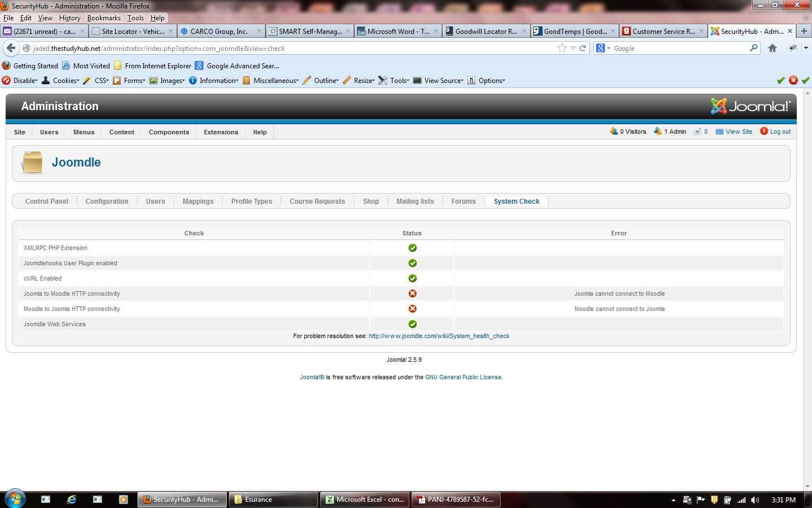Open the Extensions admin menu
This screenshot has width=812, height=508.
[x=221, y=132]
